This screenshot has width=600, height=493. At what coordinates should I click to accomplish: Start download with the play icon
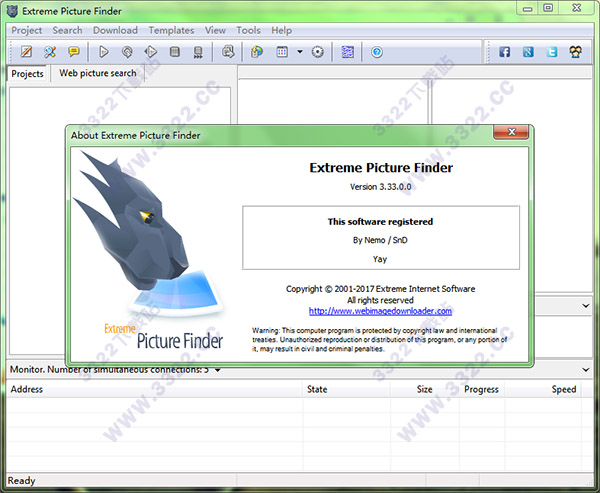point(104,52)
